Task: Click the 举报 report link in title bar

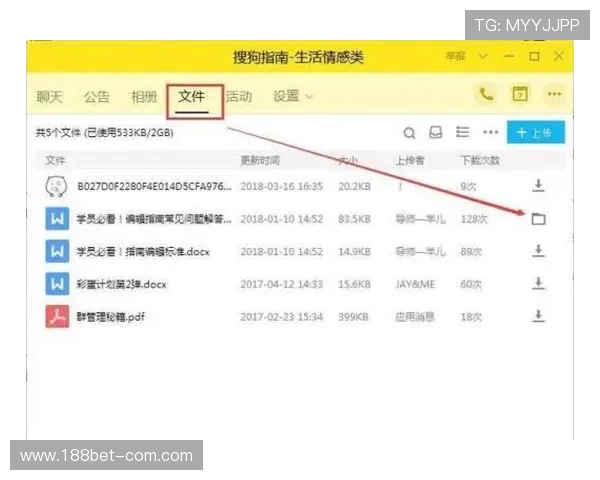Action: coord(455,56)
